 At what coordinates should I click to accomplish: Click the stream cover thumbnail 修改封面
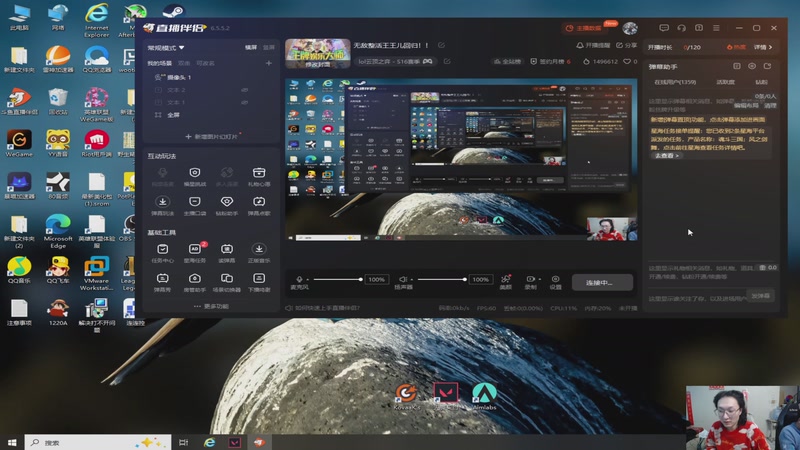[x=317, y=53]
